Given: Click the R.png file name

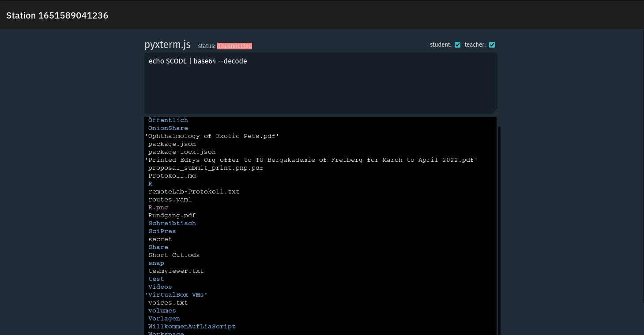Looking at the screenshot, I should tap(158, 208).
